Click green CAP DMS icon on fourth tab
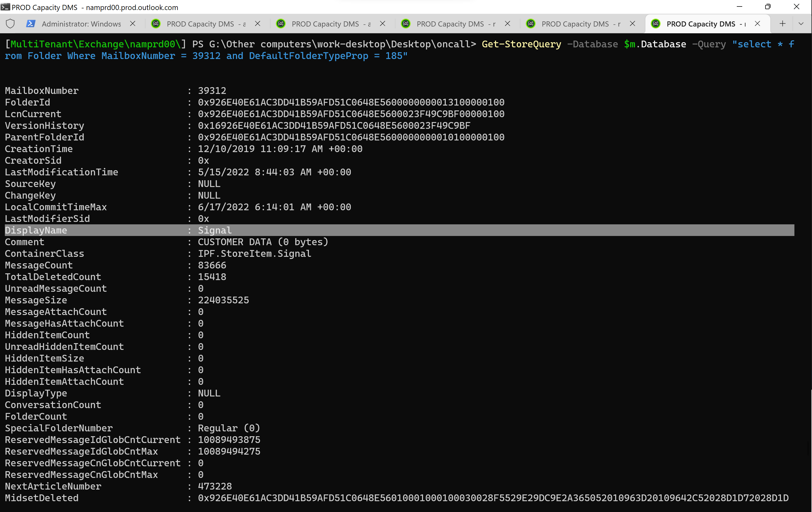The width and height of the screenshot is (812, 512). coord(406,24)
